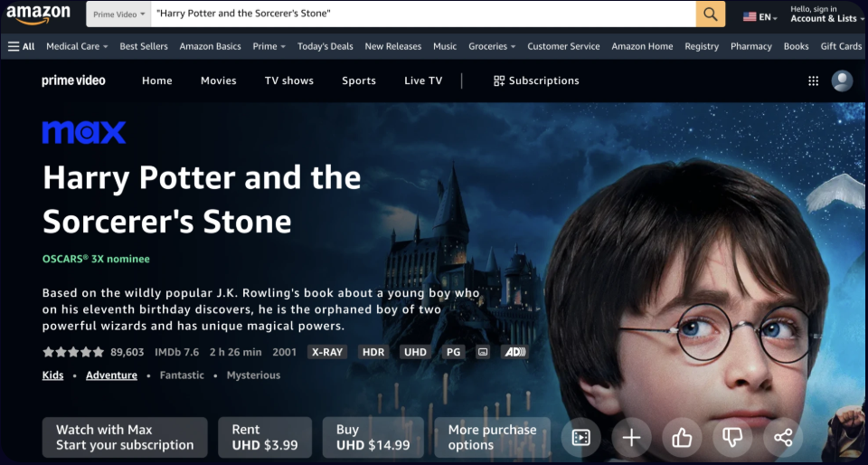Open Best Sellers
Viewport: 868px width, 465px height.
click(x=144, y=46)
